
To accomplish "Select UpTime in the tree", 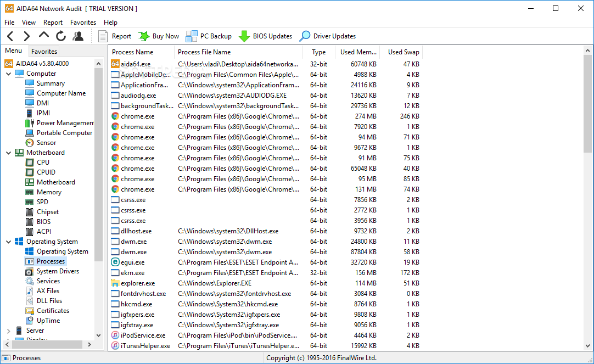I will [x=43, y=321].
